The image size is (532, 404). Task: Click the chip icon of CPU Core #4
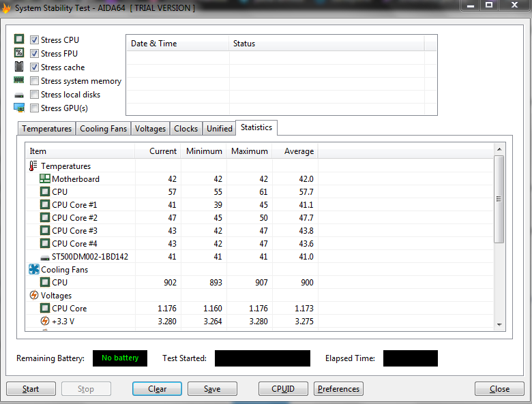tap(45, 243)
